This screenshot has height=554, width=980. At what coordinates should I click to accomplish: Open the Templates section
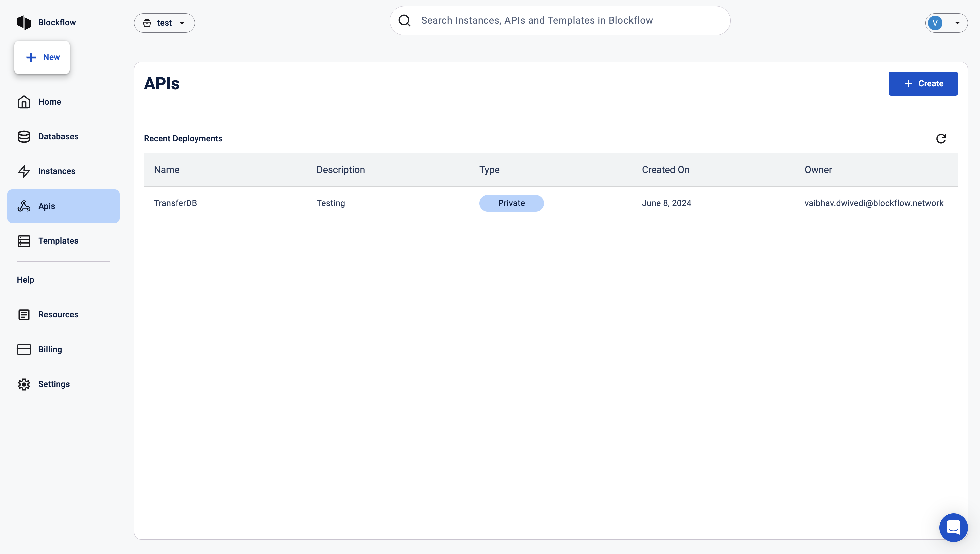click(x=58, y=241)
